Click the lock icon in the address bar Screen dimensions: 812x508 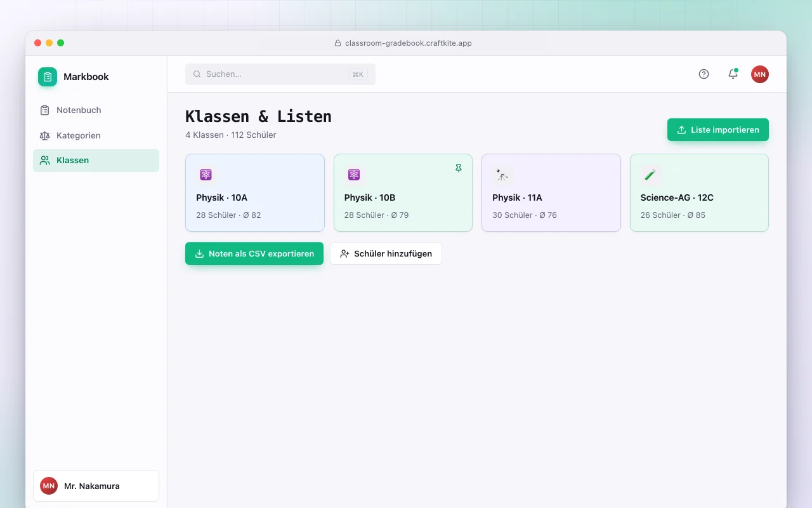[x=337, y=43]
